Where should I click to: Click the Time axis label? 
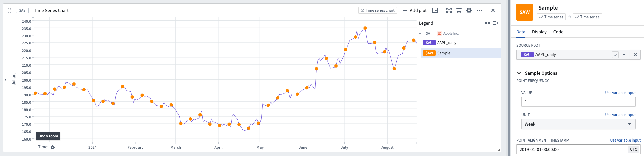(43, 147)
